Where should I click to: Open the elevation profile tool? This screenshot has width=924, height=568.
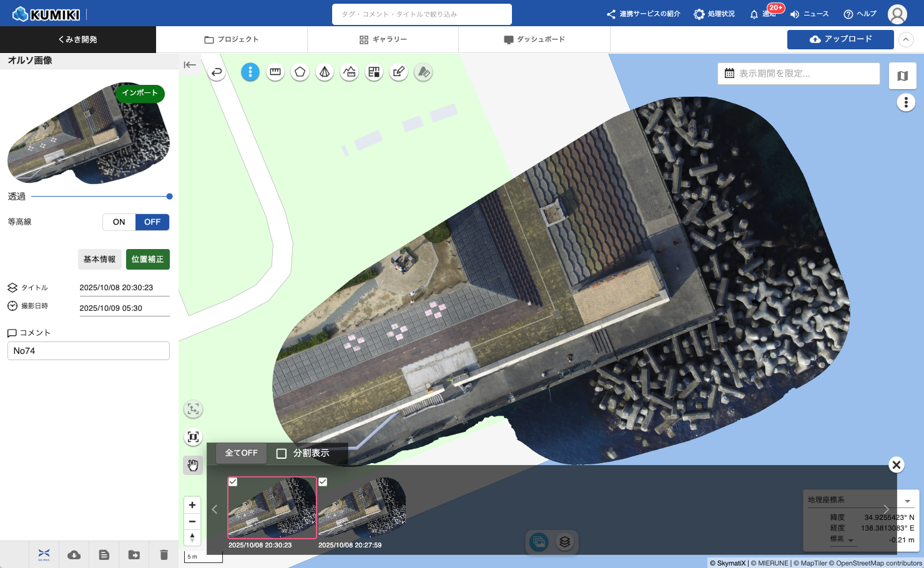(350, 72)
